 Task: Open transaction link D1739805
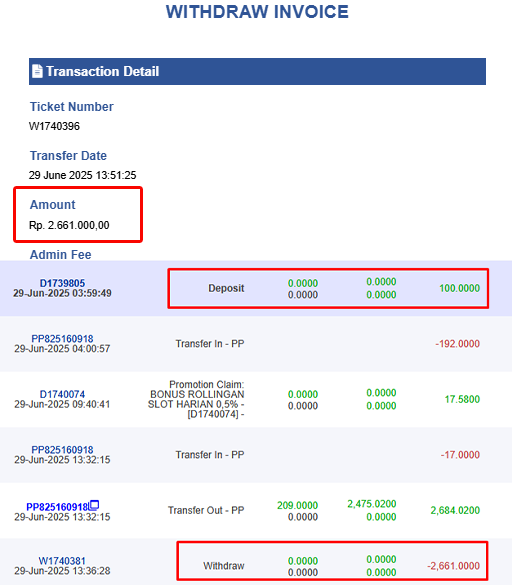(62, 283)
